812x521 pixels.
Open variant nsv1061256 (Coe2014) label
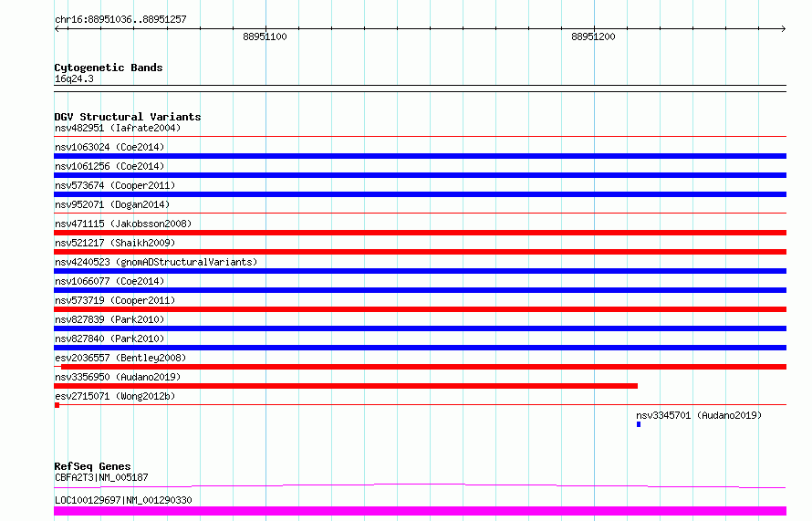[x=109, y=166]
